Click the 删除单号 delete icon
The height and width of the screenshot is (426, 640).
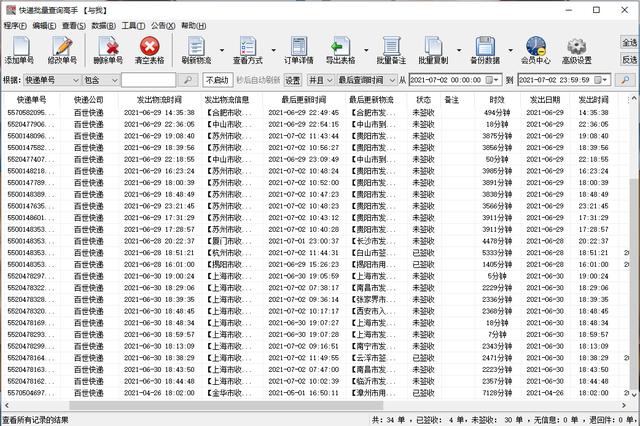[108, 50]
